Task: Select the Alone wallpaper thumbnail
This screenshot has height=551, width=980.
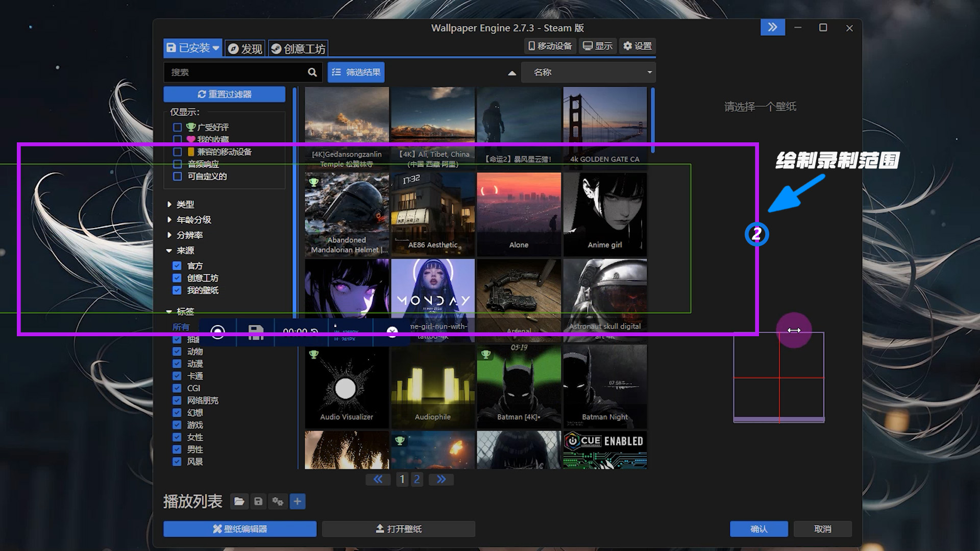Action: click(x=519, y=214)
